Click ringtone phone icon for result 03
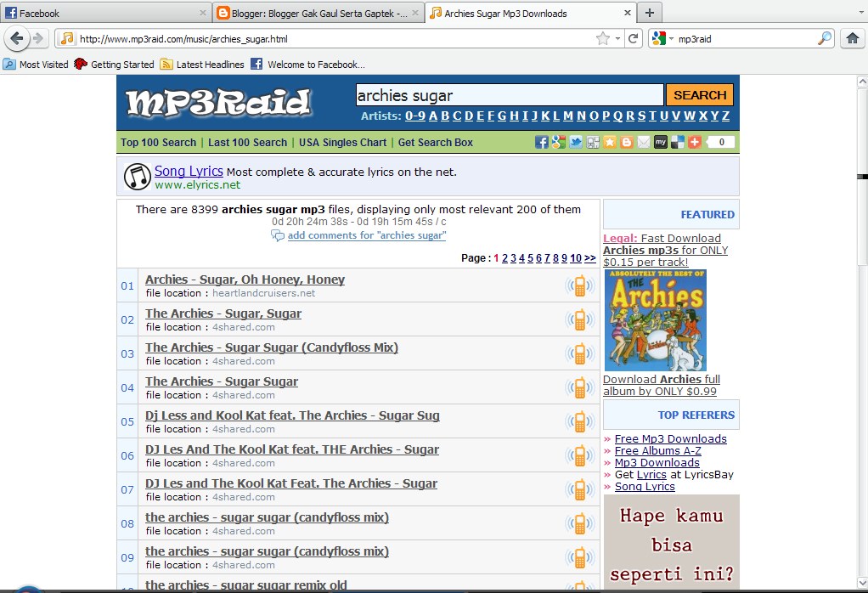This screenshot has width=868, height=593. click(x=579, y=353)
